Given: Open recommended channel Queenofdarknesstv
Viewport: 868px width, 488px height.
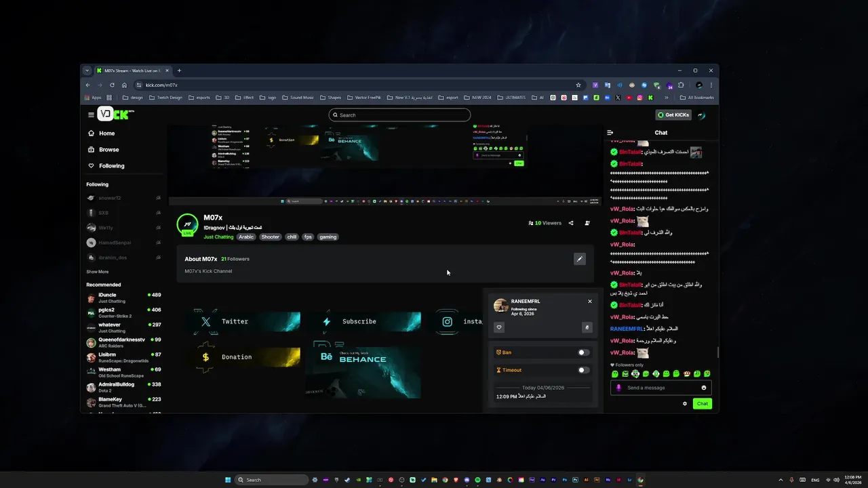Looking at the screenshot, I should [123, 342].
